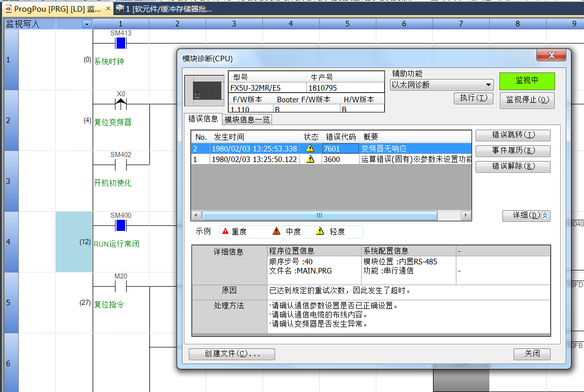Click warning icon for error 3600
The height and width of the screenshot is (392, 584).
(x=310, y=159)
